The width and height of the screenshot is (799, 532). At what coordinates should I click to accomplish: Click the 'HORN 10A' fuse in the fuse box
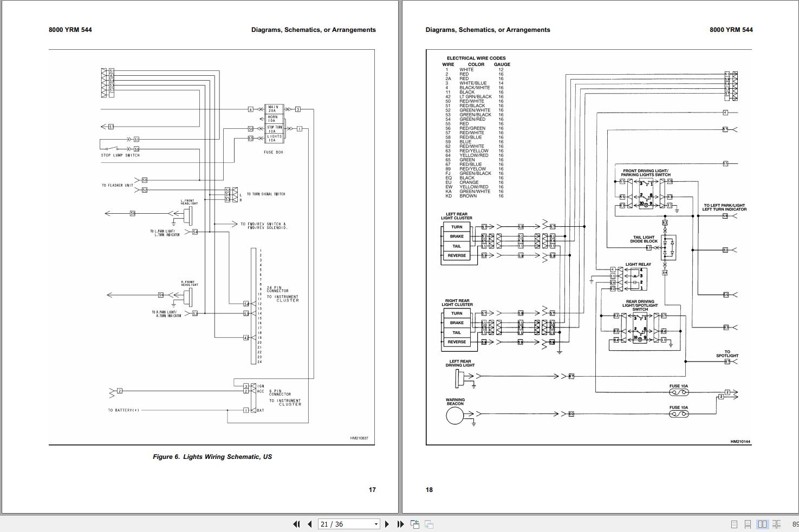coord(273,119)
